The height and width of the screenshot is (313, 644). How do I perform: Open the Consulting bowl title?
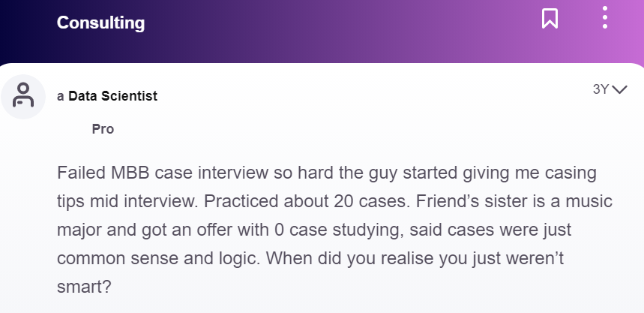point(100,23)
